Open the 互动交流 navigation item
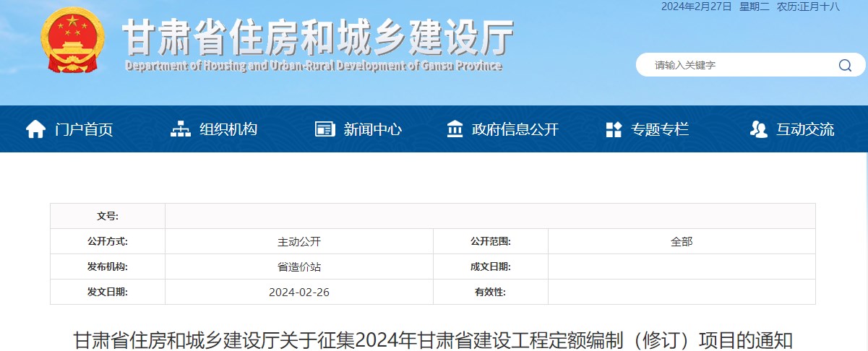This screenshot has width=868, height=351. (x=805, y=129)
